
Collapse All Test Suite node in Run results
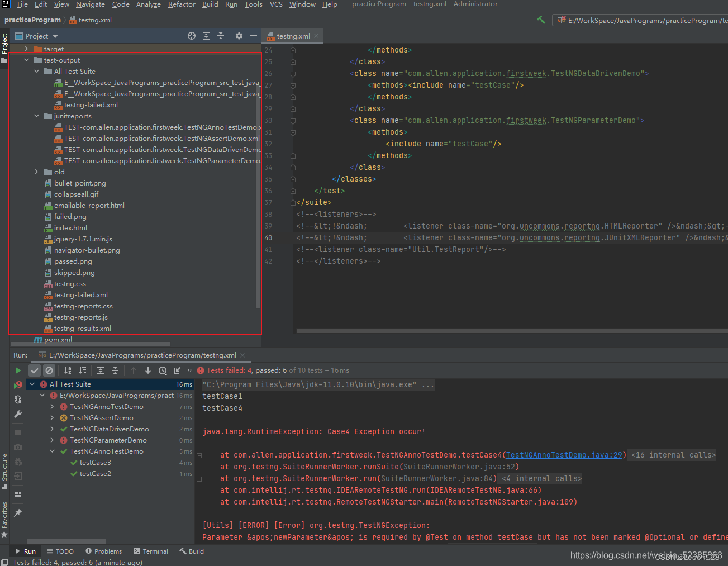point(32,384)
